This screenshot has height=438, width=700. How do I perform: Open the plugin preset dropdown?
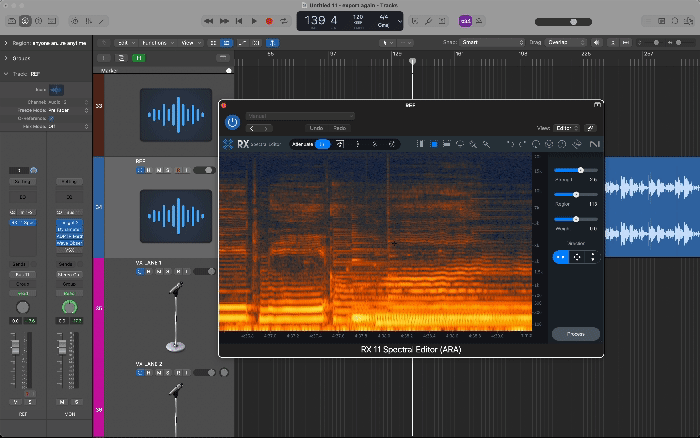tap(300, 116)
